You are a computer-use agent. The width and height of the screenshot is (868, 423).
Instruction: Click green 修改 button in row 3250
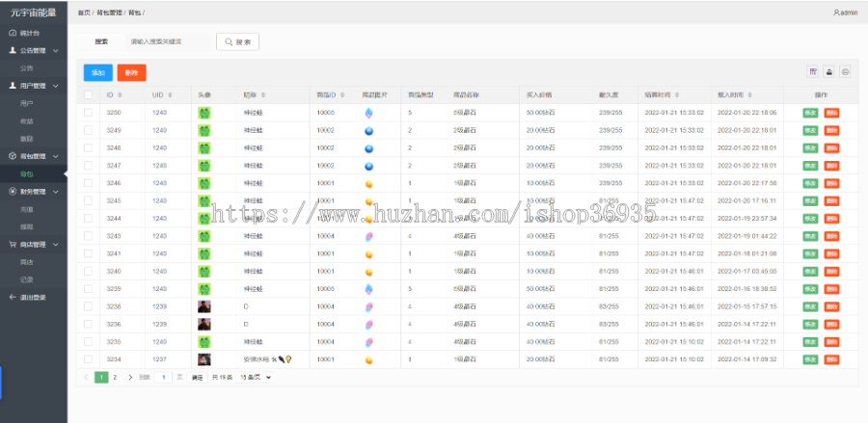pos(810,113)
